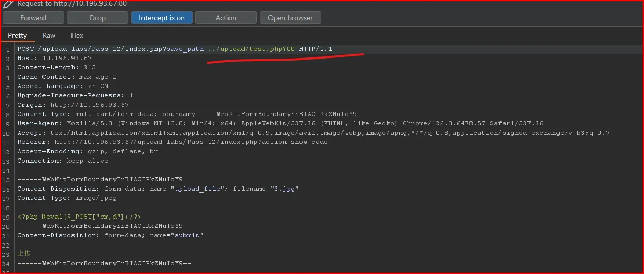The width and height of the screenshot is (644, 274).
Task: Switch to the Raw tab
Action: point(49,35)
